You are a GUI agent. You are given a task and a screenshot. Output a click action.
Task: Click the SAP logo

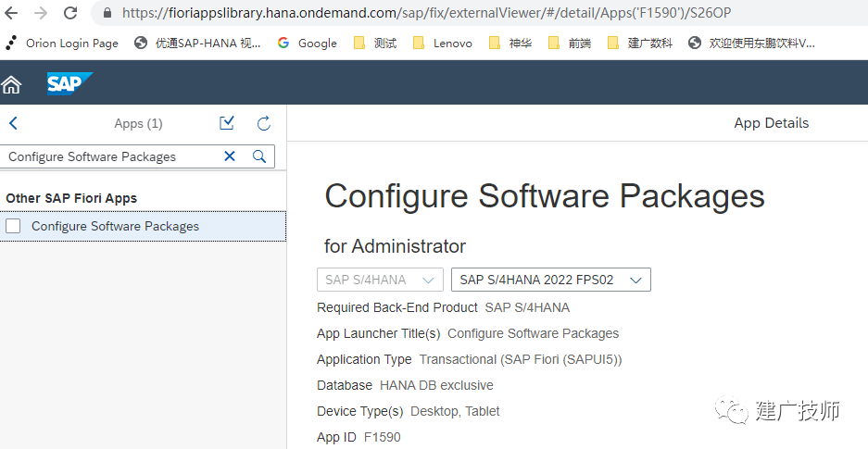[x=69, y=83]
